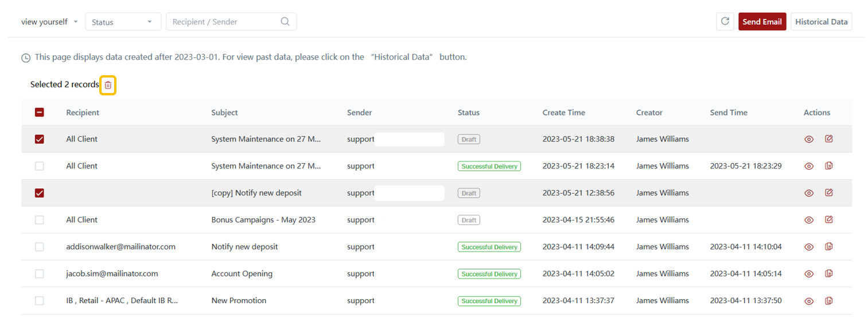Edit the [copy] Notify new deposit draft
The image size is (868, 321).
click(828, 192)
